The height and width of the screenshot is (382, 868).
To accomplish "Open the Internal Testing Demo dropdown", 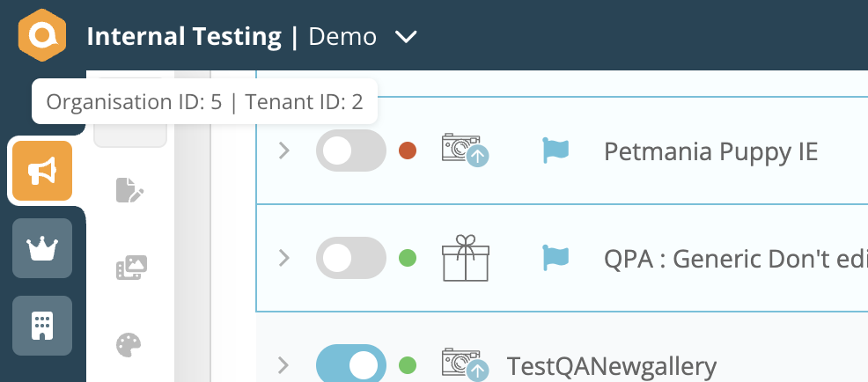I will pos(406,37).
